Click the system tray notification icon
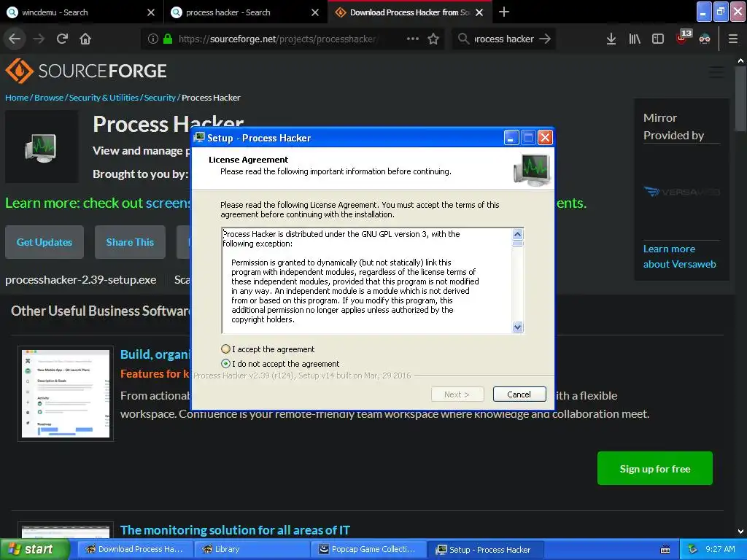This screenshot has width=747, height=560. coord(693,549)
